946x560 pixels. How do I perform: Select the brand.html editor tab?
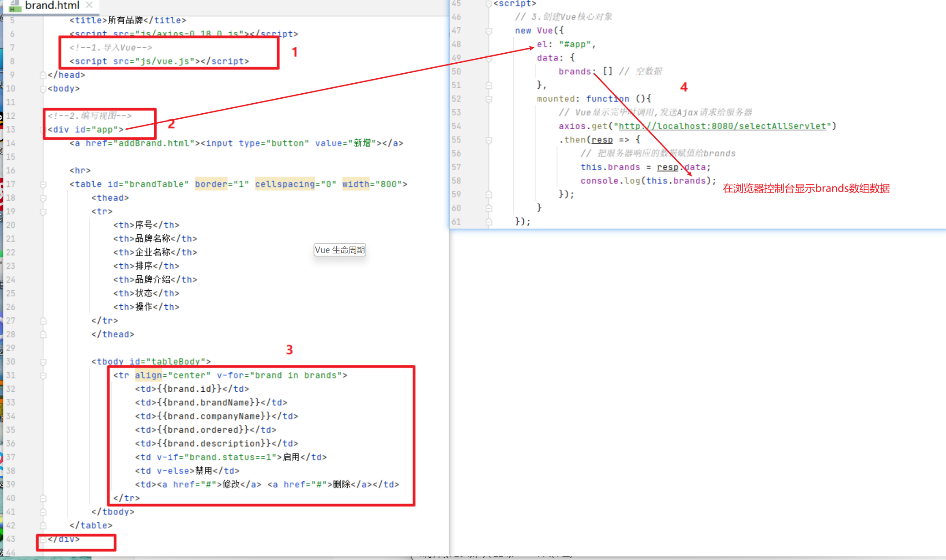click(x=52, y=5)
